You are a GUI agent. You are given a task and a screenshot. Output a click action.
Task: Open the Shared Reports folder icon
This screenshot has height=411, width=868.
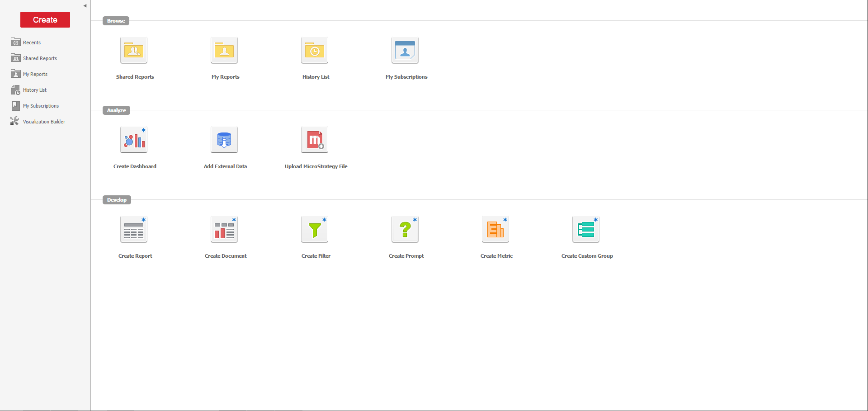point(134,50)
